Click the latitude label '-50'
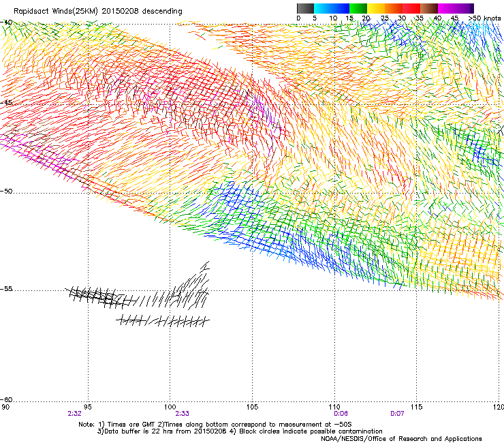The image size is (504, 443). click(6, 191)
